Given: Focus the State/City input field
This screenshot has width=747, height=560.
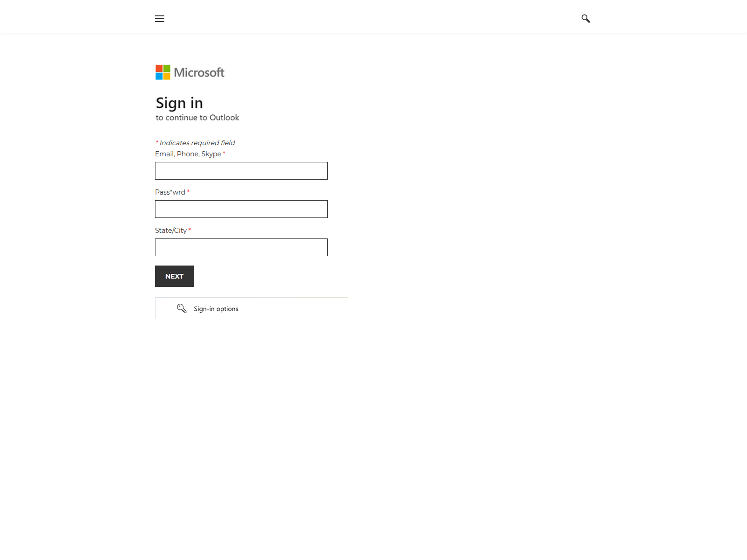Looking at the screenshot, I should (241, 247).
